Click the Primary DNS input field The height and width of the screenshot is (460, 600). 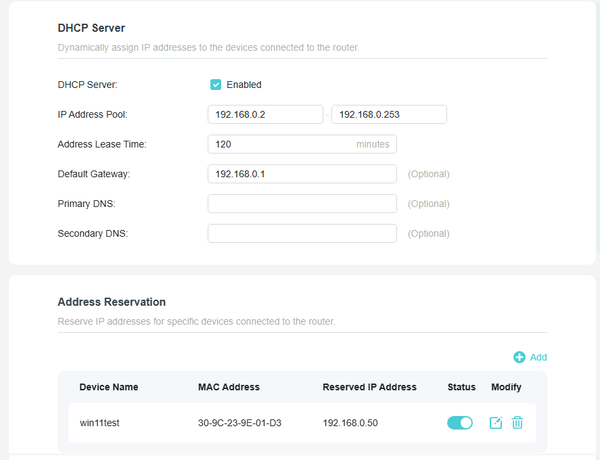pos(302,204)
